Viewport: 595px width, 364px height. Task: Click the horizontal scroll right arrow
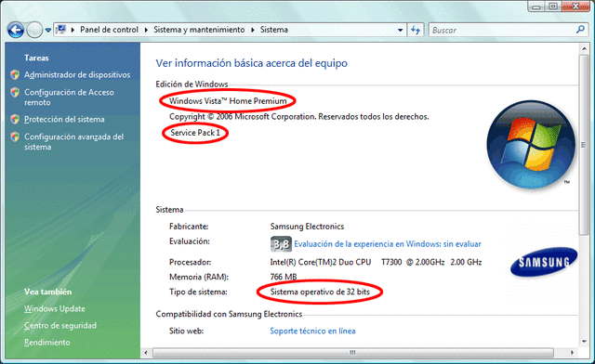pos(573,353)
